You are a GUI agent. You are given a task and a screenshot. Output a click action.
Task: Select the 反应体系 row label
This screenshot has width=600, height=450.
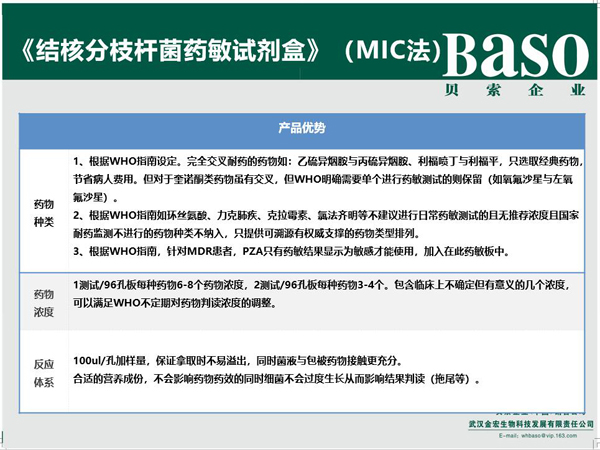point(44,370)
